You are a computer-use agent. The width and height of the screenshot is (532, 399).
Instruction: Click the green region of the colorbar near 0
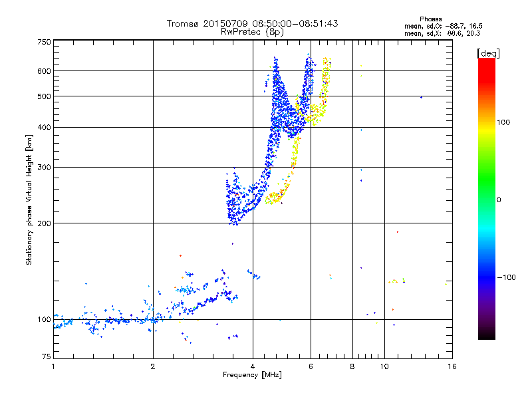click(487, 190)
